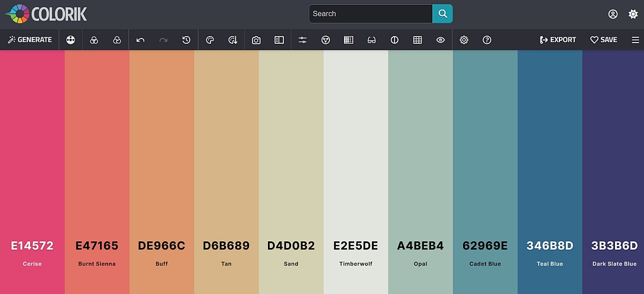Viewport: 644px width, 294px height.
Task: Click the camera image picker icon
Action: pos(256,40)
